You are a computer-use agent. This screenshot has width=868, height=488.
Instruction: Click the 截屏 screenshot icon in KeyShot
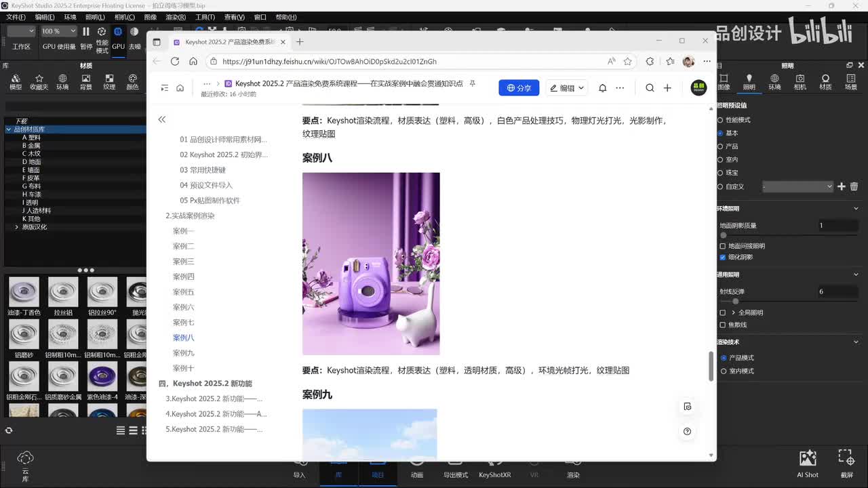pyautogui.click(x=846, y=464)
